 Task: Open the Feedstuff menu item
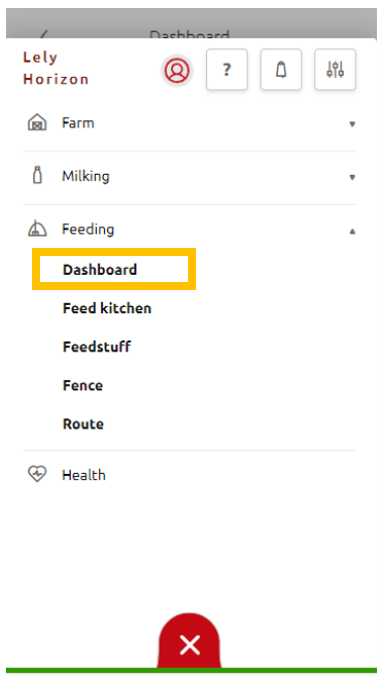97,347
